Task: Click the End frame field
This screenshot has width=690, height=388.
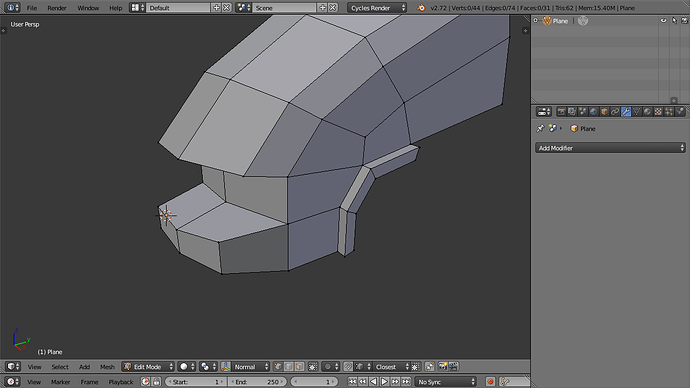Action: (x=257, y=382)
